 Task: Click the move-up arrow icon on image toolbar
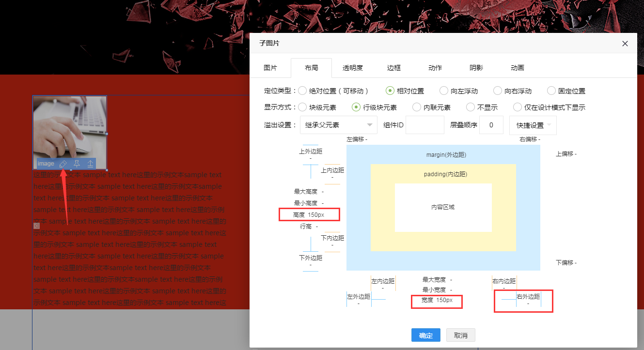pyautogui.click(x=90, y=164)
